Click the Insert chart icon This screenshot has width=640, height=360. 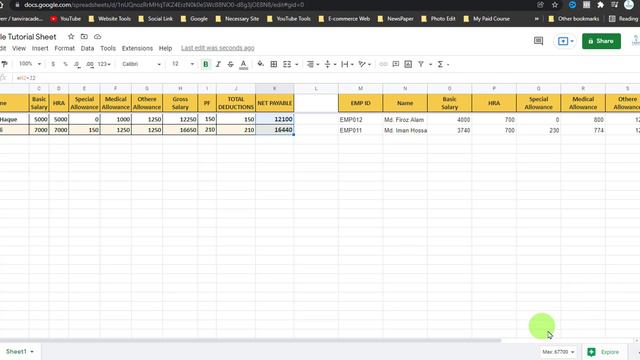(408, 64)
